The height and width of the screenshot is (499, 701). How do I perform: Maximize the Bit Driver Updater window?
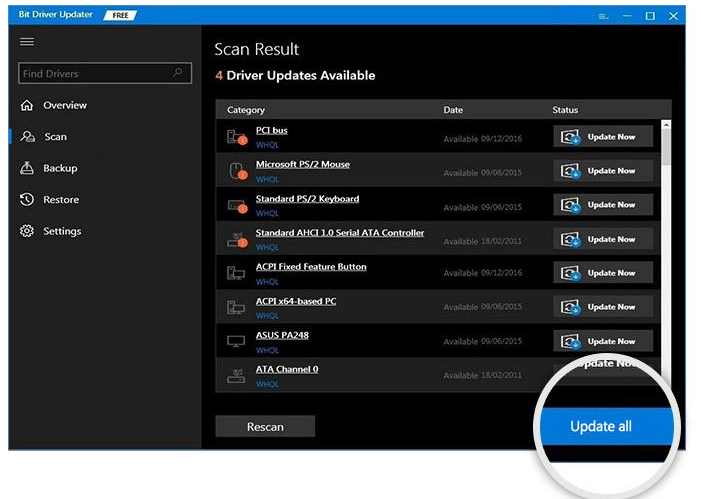(650, 16)
